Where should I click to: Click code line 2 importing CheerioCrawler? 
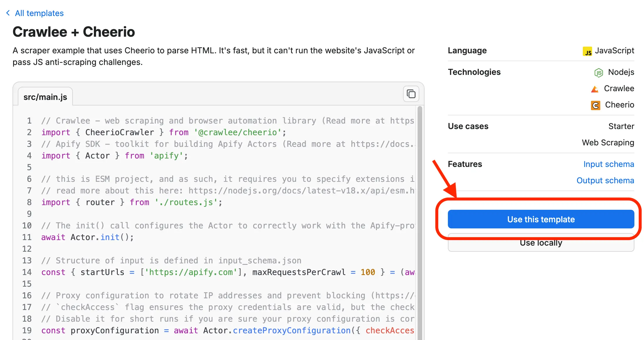pyautogui.click(x=164, y=132)
